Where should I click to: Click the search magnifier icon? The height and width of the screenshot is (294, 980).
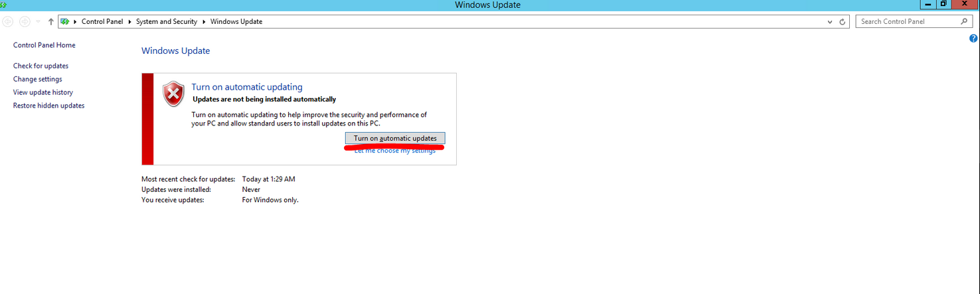tap(965, 21)
